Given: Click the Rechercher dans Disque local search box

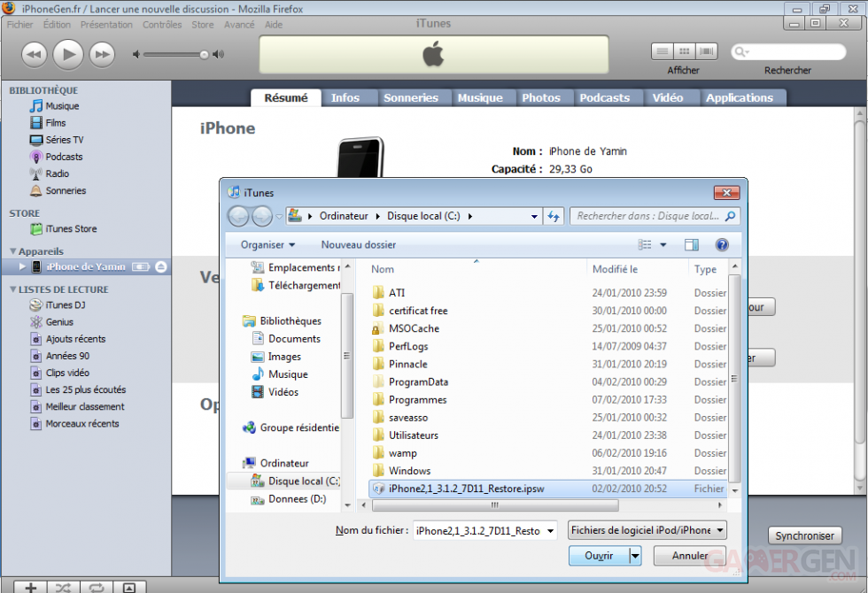Looking at the screenshot, I should pyautogui.click(x=655, y=216).
